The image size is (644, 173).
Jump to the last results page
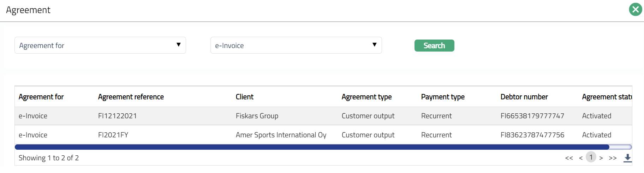(613, 158)
